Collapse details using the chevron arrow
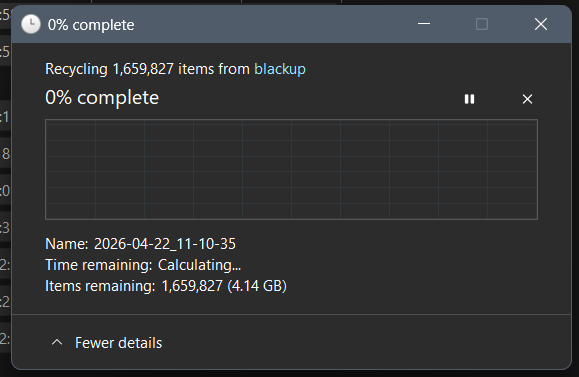 [x=57, y=342]
